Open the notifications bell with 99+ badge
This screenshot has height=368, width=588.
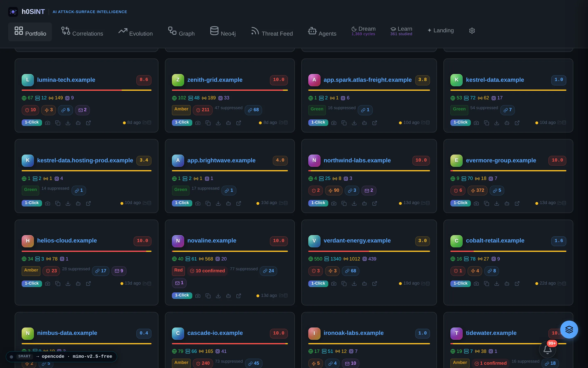coord(547,350)
